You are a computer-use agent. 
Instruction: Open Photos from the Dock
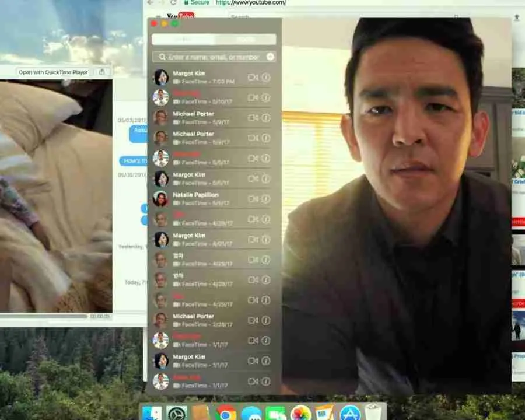(x=300, y=414)
